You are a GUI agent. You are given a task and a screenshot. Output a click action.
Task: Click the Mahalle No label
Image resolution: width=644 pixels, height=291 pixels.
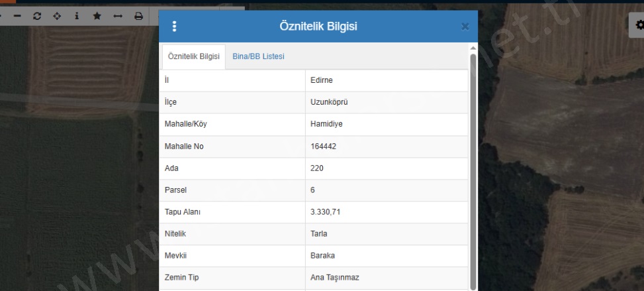click(x=184, y=146)
